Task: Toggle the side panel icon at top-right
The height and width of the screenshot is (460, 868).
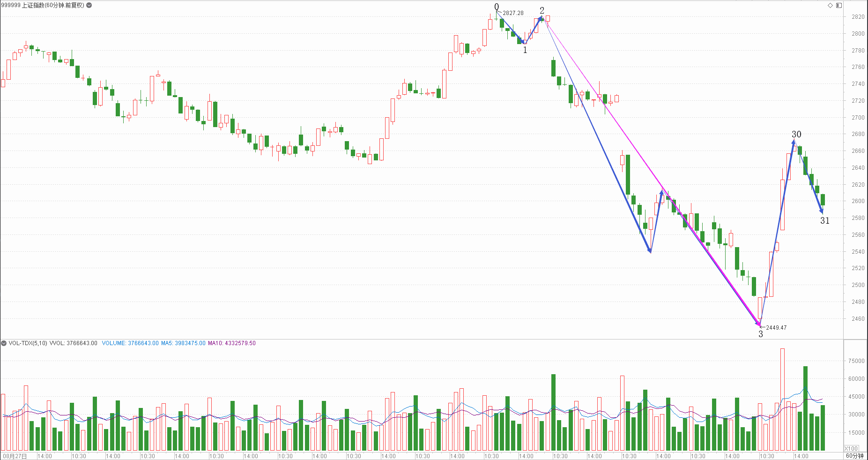Action: pos(839,5)
